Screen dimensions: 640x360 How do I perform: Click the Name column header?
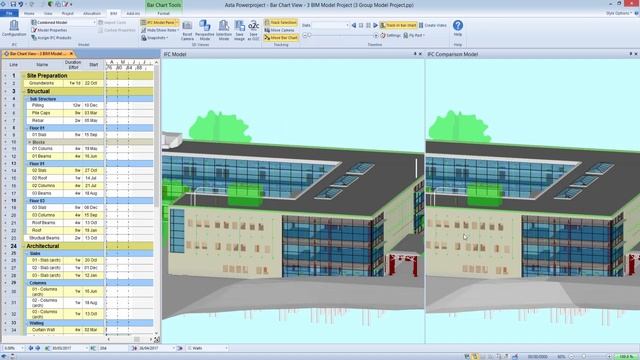point(42,64)
